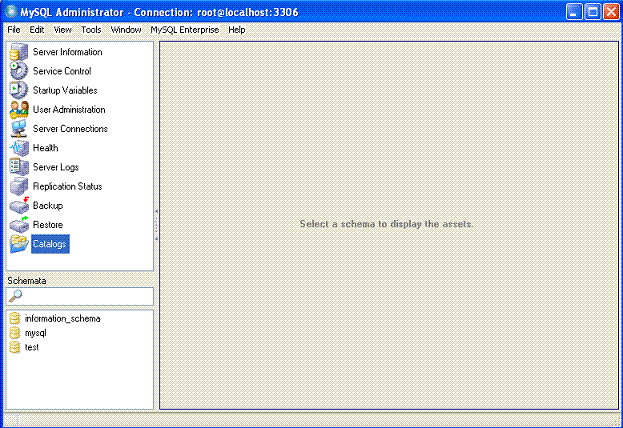623x428 pixels.
Task: Select the Restore label
Action: pos(48,225)
